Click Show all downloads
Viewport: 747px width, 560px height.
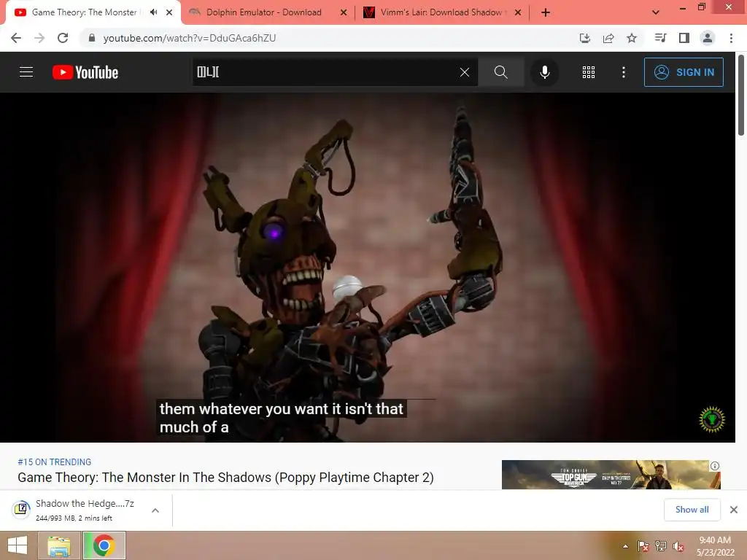tap(692, 510)
